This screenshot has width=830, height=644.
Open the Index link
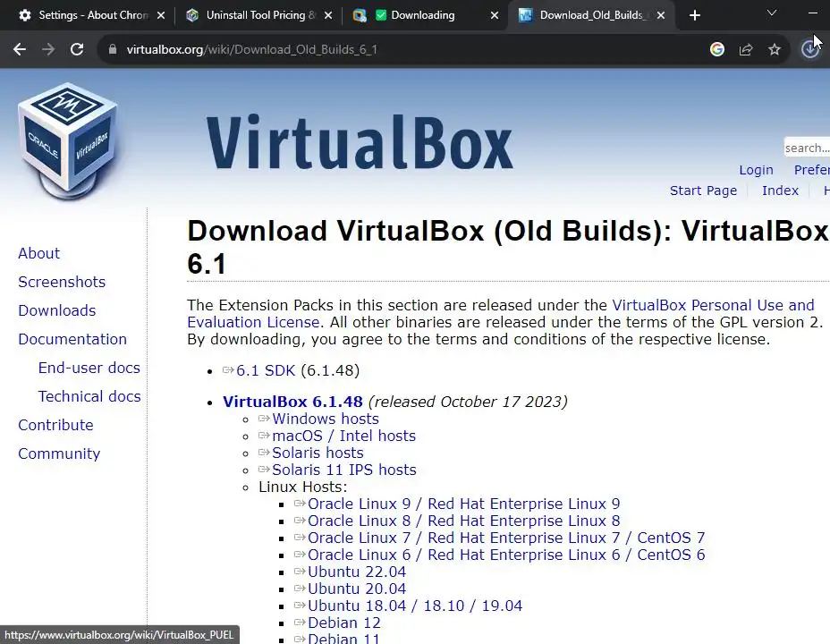point(780,191)
